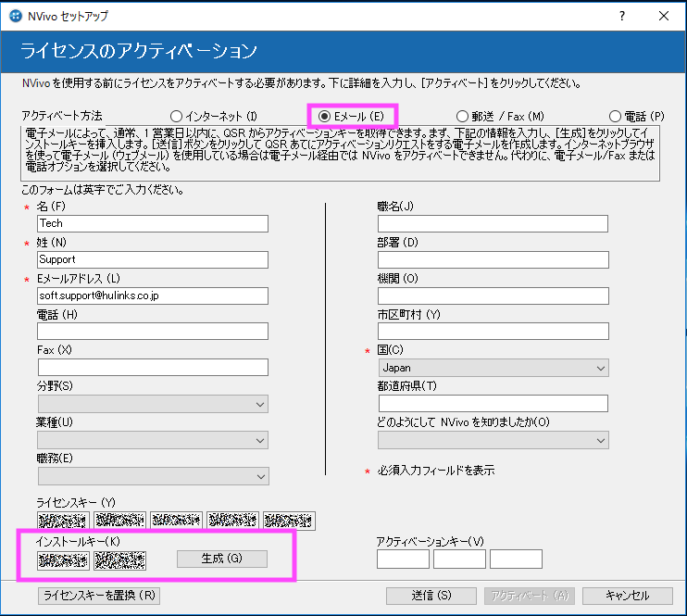Click the 必須入力フィールドを表示 text
Viewport: 687px width, 616px height.
[x=436, y=471]
